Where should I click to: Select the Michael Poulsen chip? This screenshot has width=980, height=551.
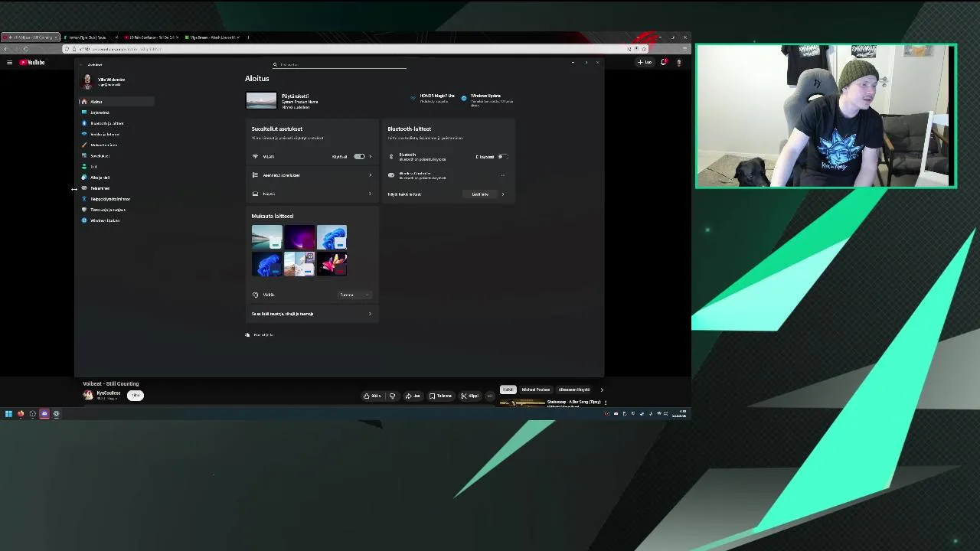pos(536,390)
